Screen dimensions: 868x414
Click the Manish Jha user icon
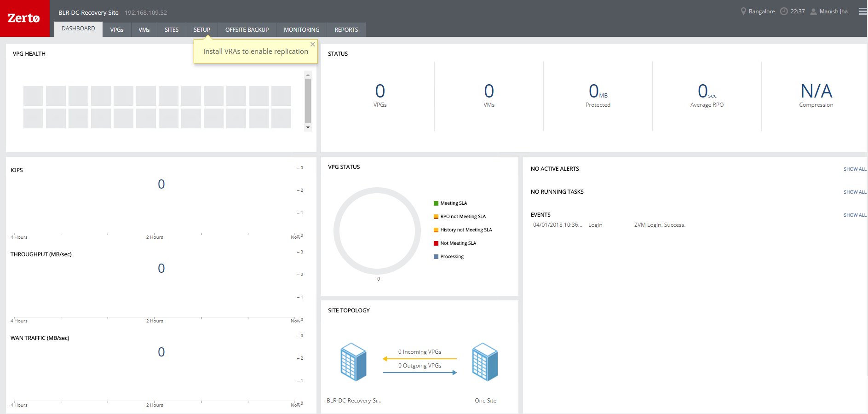[x=813, y=11]
